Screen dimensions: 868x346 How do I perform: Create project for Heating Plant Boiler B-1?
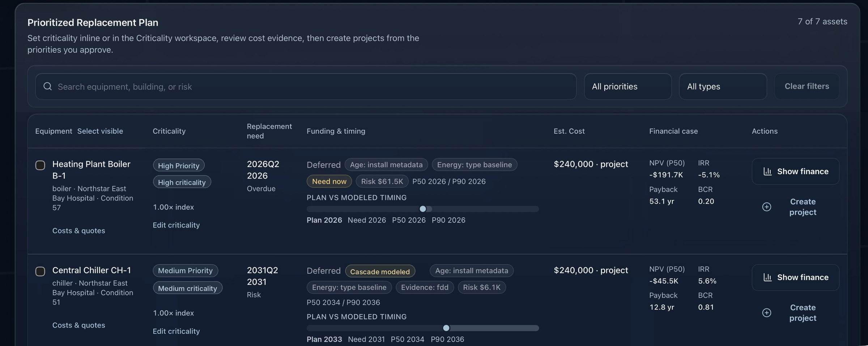[796, 207]
